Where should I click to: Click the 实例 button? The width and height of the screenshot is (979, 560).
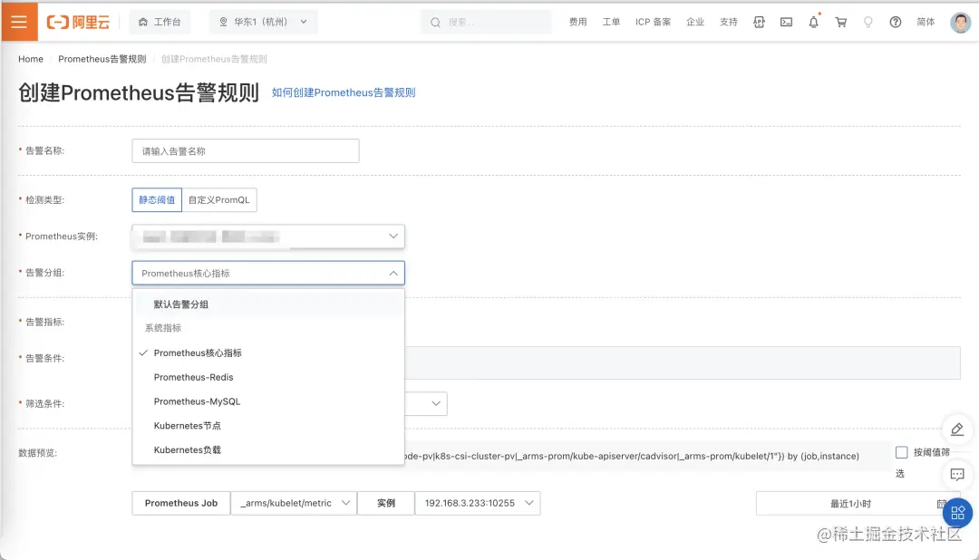386,503
